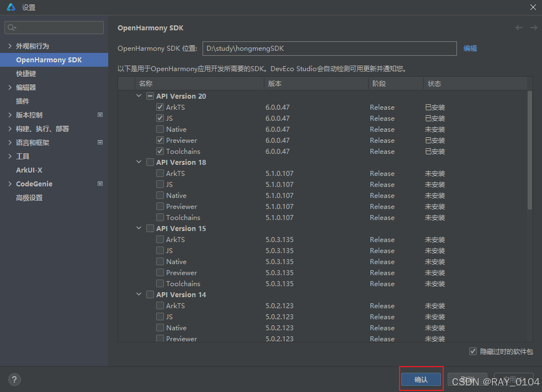The image size is (542, 392).
Task: Check ArkTS 5.0.2.123 checkbox
Action: 160,305
